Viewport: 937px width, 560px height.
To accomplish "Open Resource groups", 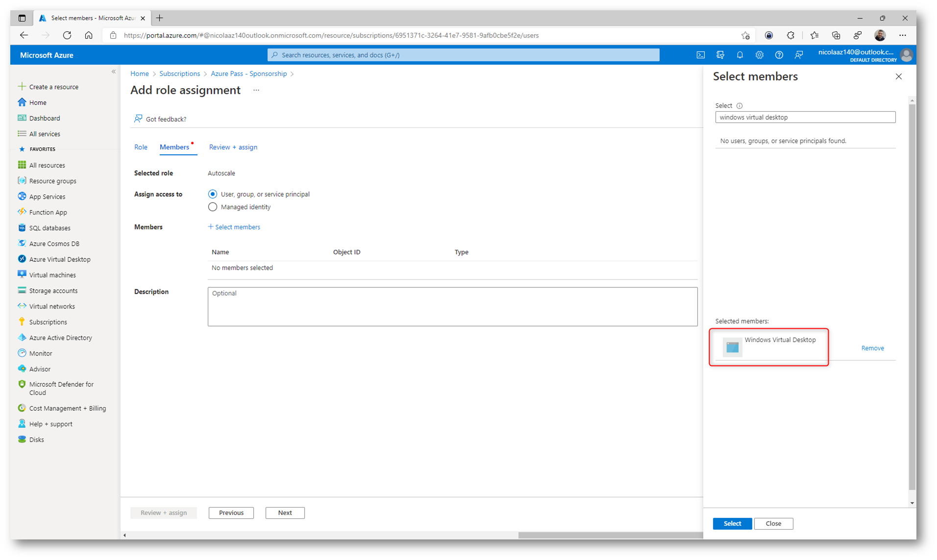I will [x=47, y=181].
